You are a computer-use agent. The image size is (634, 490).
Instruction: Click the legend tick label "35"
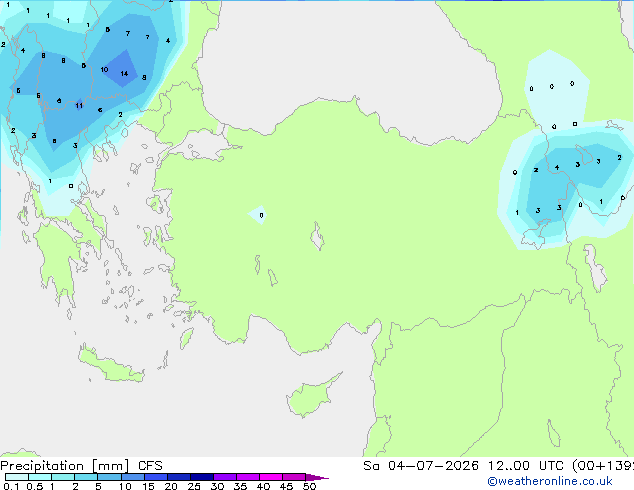tap(240, 486)
